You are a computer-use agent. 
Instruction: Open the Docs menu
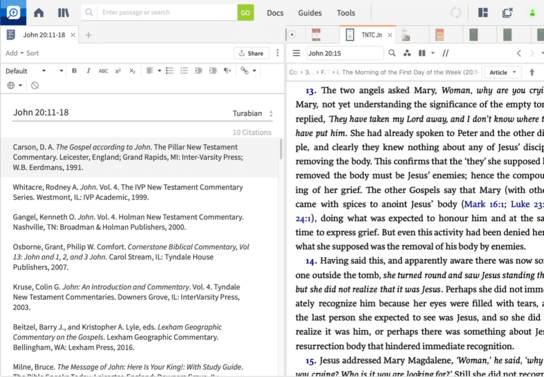[x=275, y=13]
